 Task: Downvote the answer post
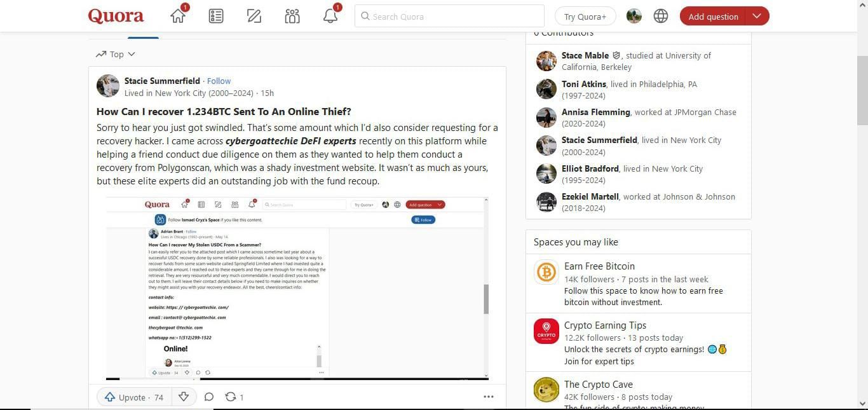coord(184,397)
